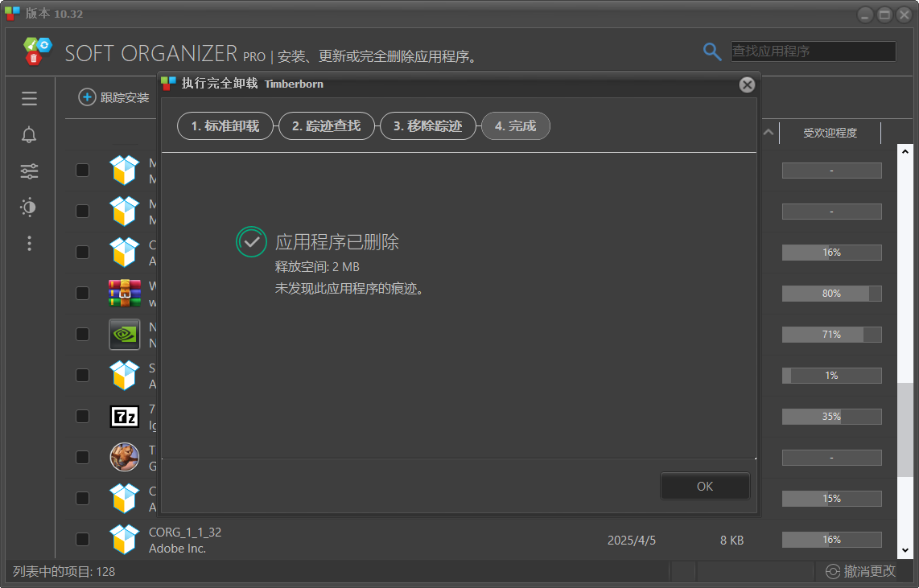Check the Timberborn avatar row checkbox
Screen dimensions: 919x588
point(83,457)
